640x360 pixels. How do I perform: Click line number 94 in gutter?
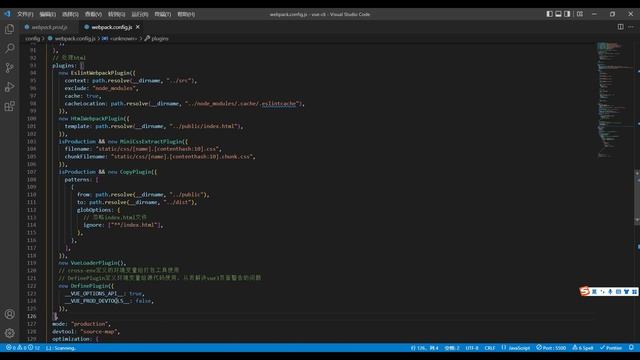click(x=33, y=73)
